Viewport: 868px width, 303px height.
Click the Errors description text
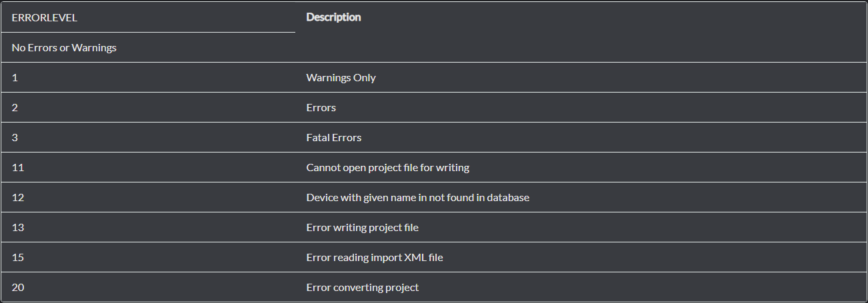pyautogui.click(x=321, y=108)
